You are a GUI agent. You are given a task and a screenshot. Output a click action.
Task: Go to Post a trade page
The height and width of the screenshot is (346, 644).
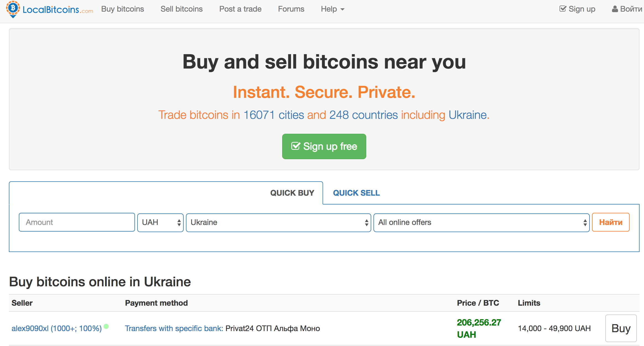[x=240, y=9]
